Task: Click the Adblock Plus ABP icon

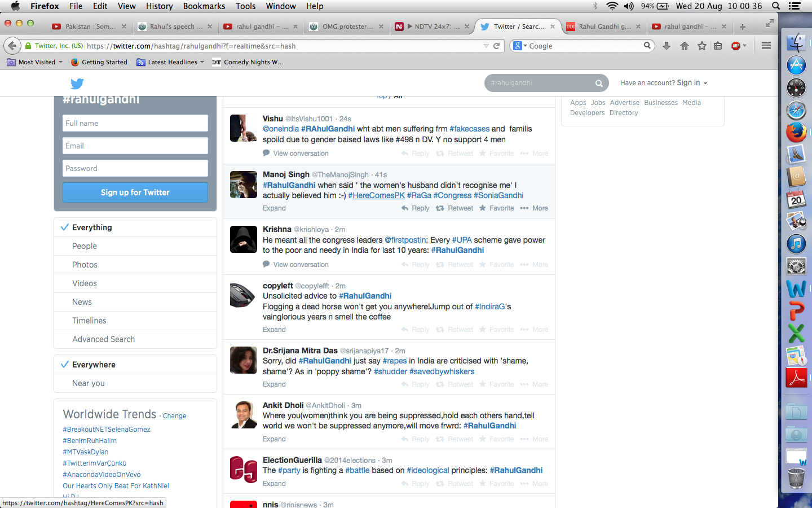Action: pyautogui.click(x=736, y=46)
